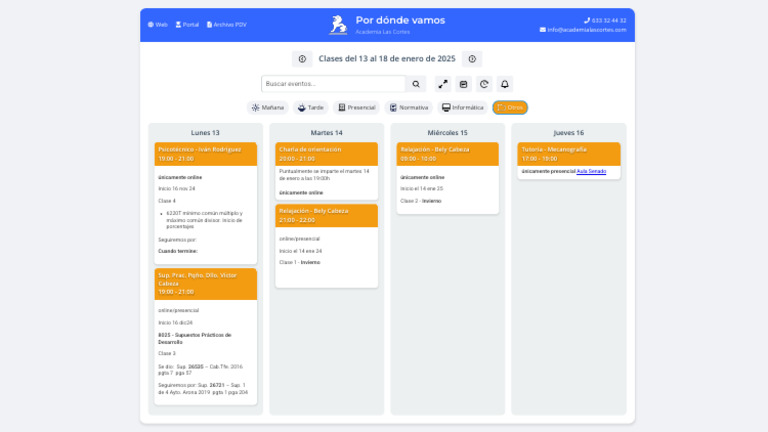
Task: Focus the Buscar eventos search field
Action: (x=334, y=84)
